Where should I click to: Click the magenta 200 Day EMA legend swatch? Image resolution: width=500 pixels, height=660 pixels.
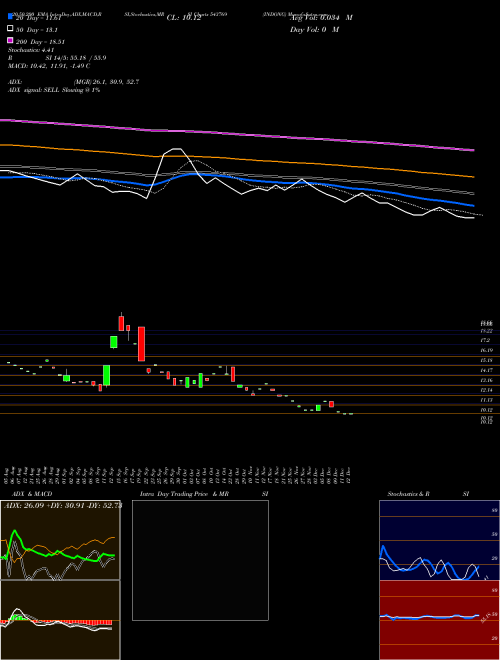[x=10, y=40]
